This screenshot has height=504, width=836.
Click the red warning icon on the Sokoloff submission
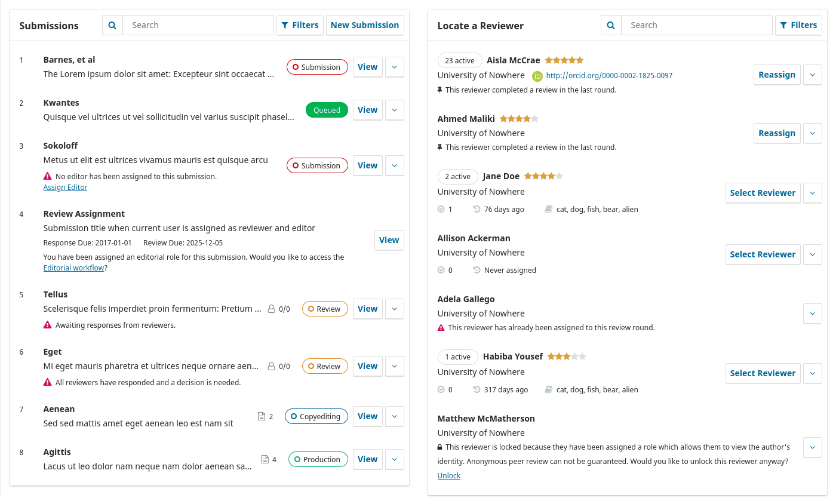[47, 176]
